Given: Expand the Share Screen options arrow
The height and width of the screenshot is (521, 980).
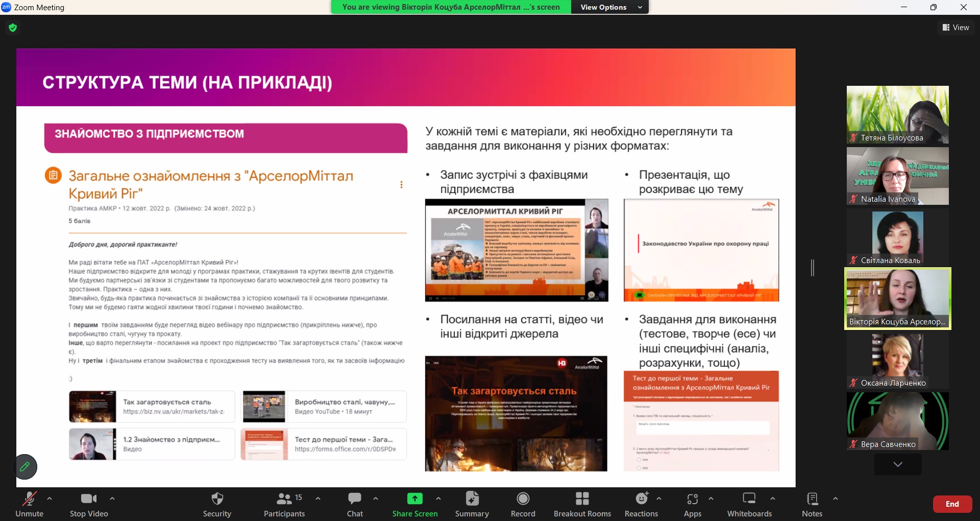Looking at the screenshot, I should click(x=438, y=499).
